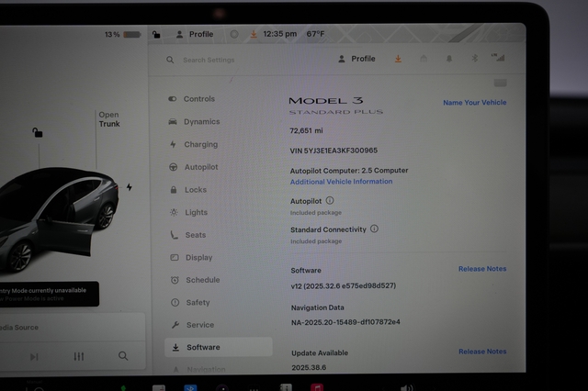The height and width of the screenshot is (391, 588).
Task: Tap the alarm clock Schedule icon
Action: tap(175, 280)
